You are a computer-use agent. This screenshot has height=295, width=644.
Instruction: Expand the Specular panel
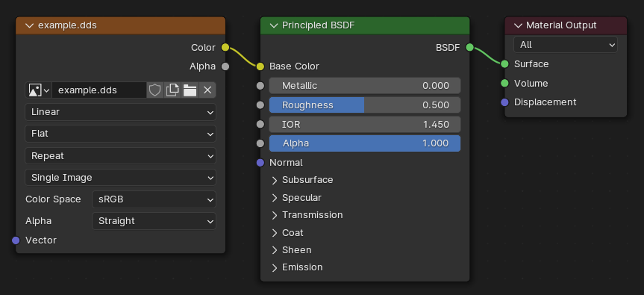point(275,198)
